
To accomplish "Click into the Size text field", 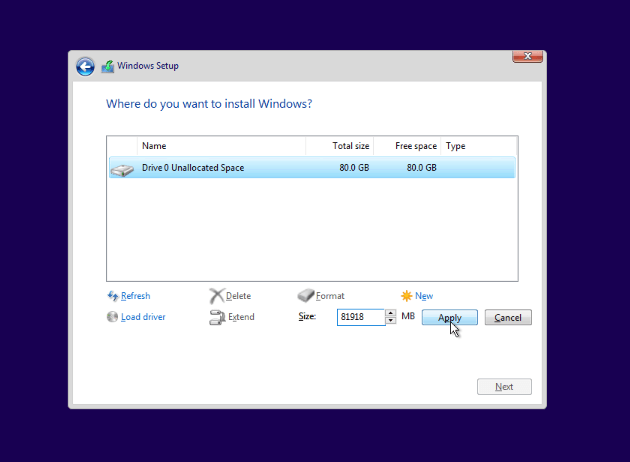I will coord(360,317).
